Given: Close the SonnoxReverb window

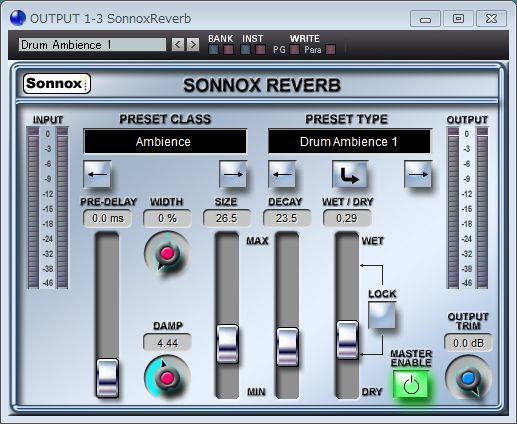Looking at the screenshot, I should click(x=491, y=19).
